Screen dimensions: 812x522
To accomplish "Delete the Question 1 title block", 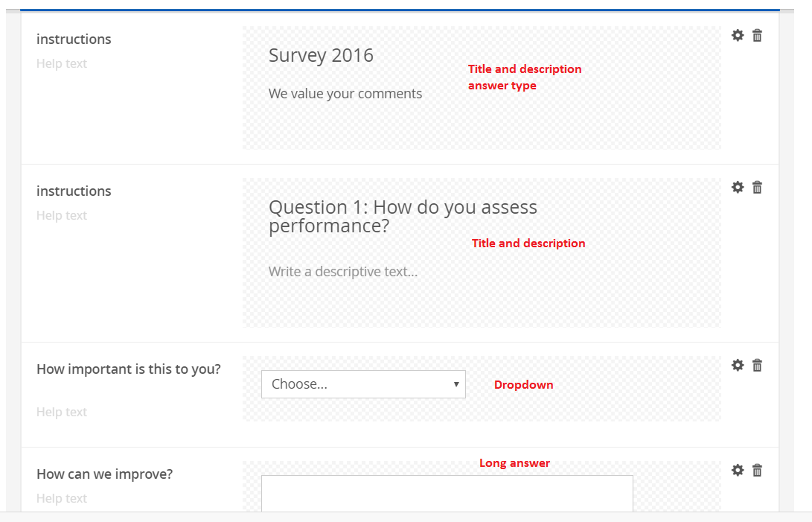I will click(757, 187).
